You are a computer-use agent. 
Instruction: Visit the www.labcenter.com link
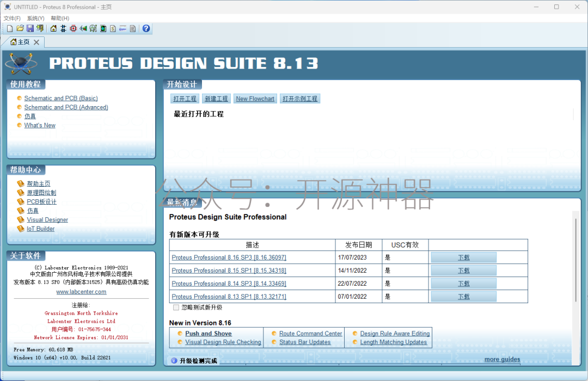coord(81,292)
